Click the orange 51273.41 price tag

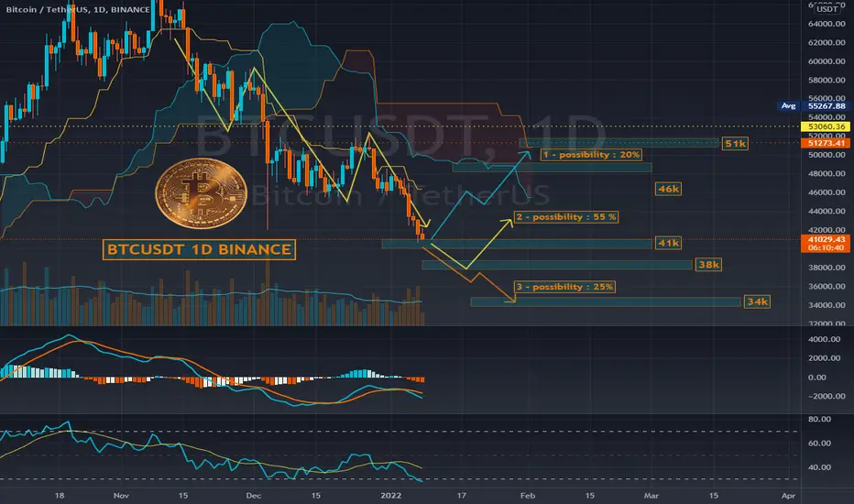point(826,143)
